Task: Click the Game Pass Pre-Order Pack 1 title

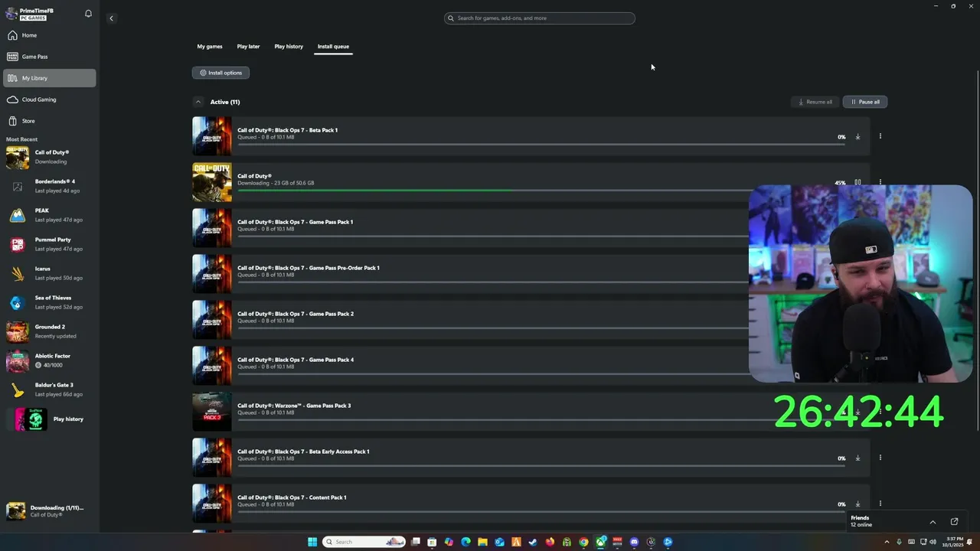Action: (309, 268)
